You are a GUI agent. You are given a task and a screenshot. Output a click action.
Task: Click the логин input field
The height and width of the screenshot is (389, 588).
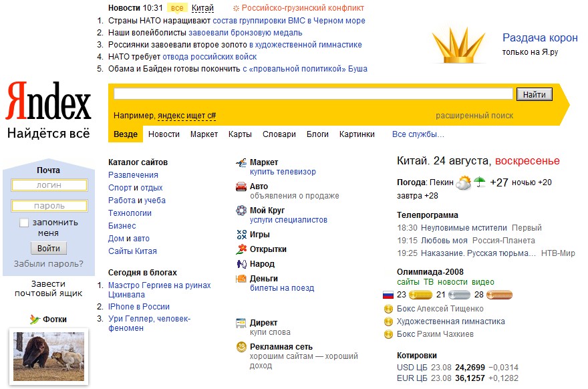pos(49,185)
